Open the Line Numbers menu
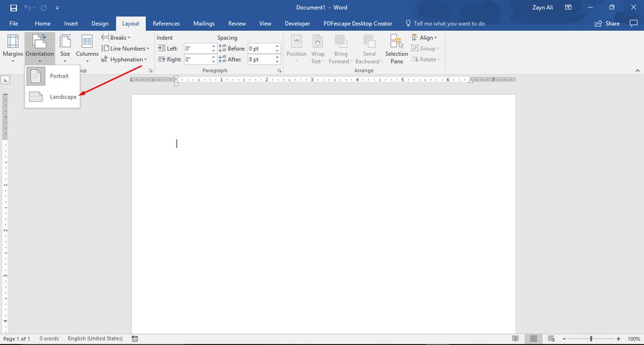644x345 pixels. click(x=125, y=48)
